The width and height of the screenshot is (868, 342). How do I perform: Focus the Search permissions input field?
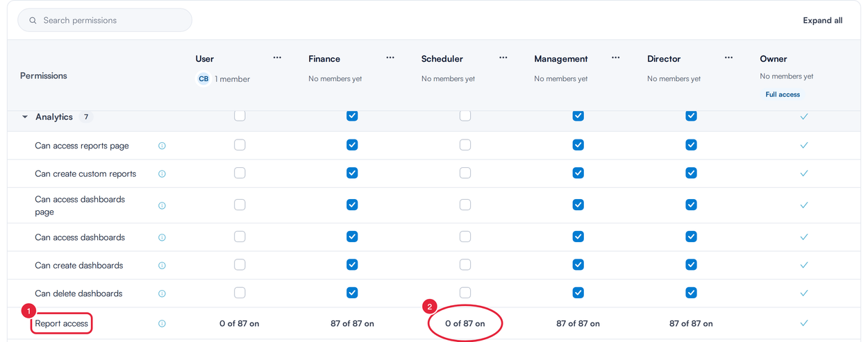coord(105,20)
